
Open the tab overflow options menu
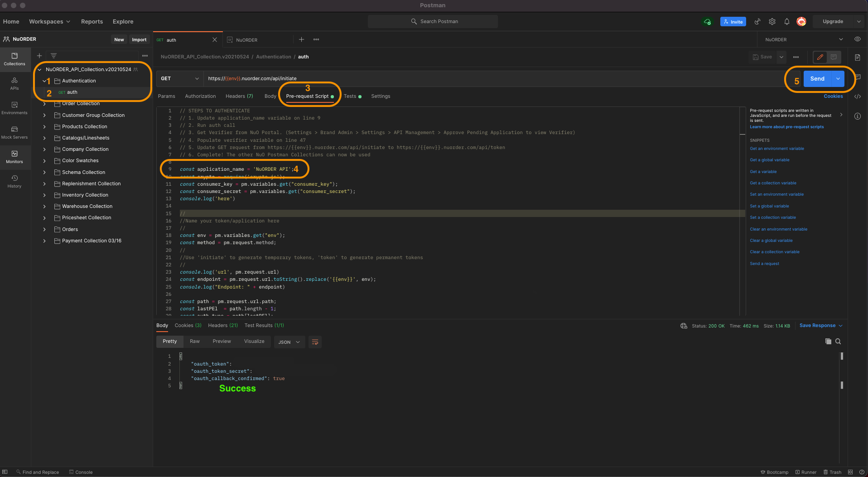316,39
